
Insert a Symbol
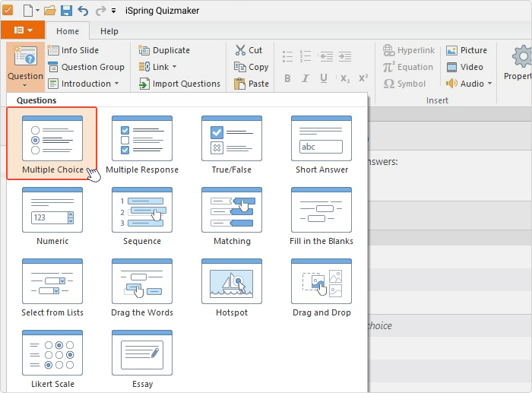[404, 84]
